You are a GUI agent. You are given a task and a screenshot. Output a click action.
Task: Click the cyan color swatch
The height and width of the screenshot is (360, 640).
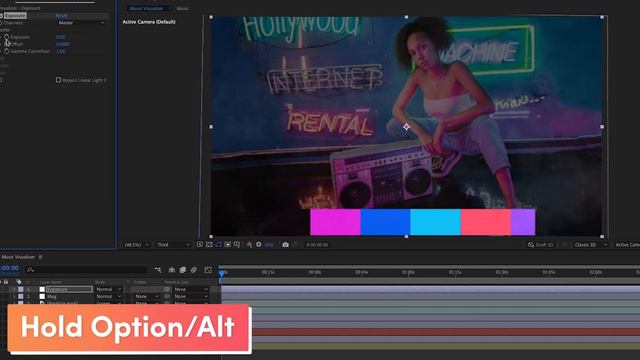pyautogui.click(x=436, y=222)
